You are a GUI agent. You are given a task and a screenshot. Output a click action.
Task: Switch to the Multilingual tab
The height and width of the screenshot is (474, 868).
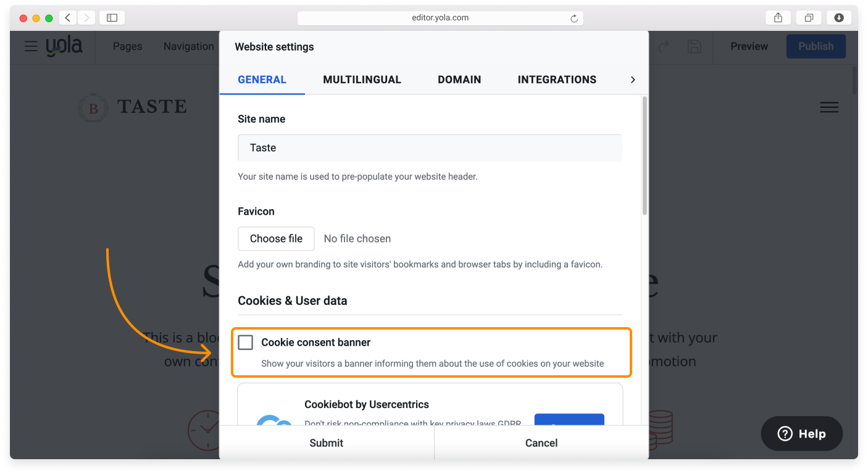click(x=362, y=80)
